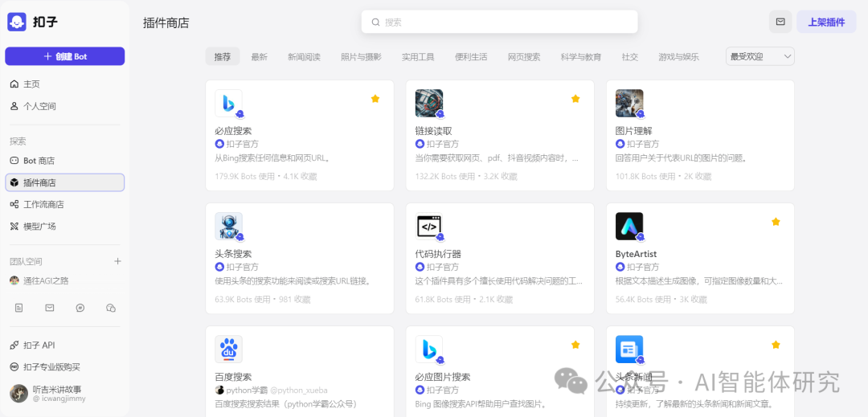
Task: Click the 链接读取 plugin icon
Action: click(429, 103)
